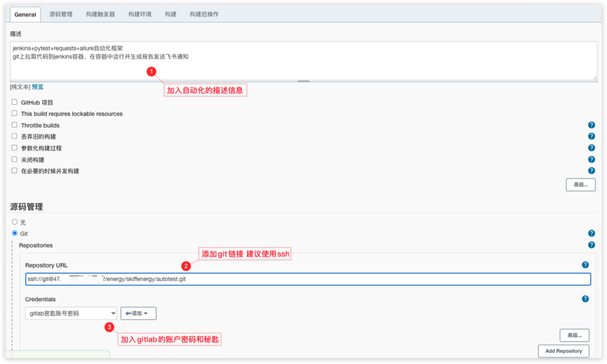Show help for 关闭构建 option
Screen dimensions: 607x364
click(x=591, y=160)
